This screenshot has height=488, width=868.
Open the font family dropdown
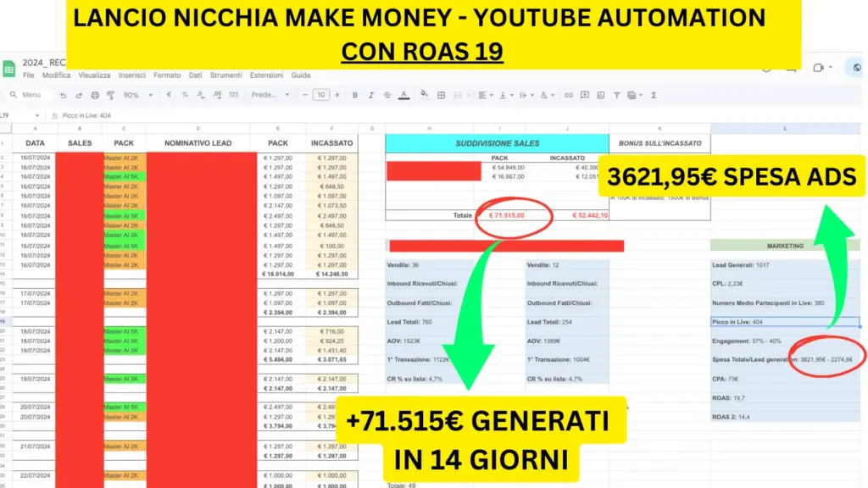pyautogui.click(x=270, y=95)
